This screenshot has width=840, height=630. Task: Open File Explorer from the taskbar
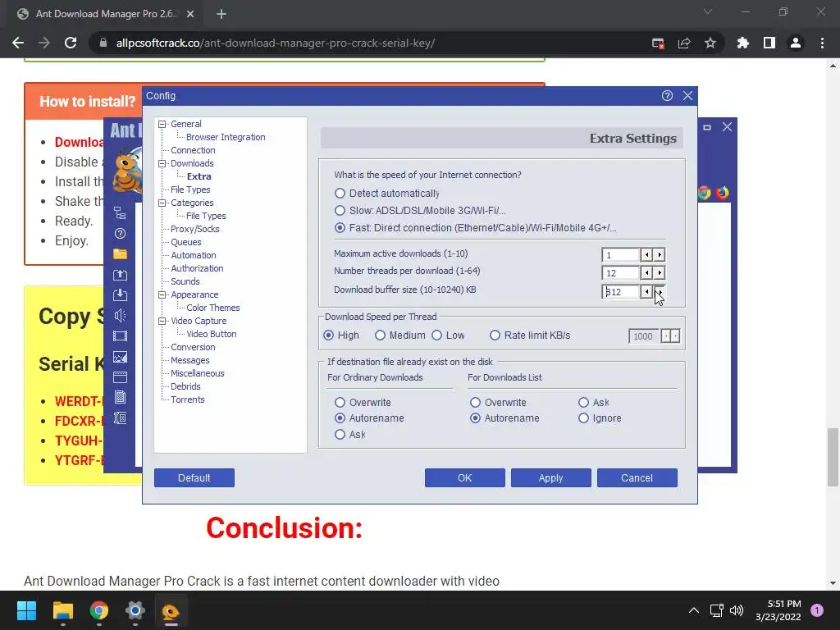[x=62, y=610]
